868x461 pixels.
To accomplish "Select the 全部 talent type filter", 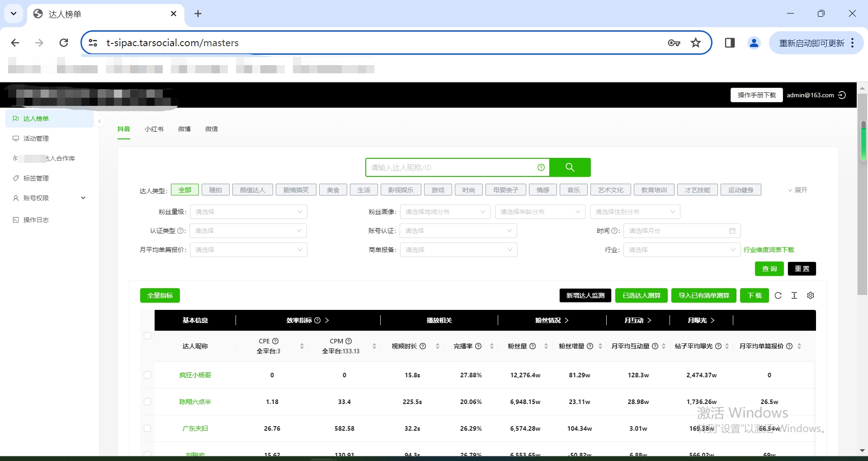I will (185, 190).
